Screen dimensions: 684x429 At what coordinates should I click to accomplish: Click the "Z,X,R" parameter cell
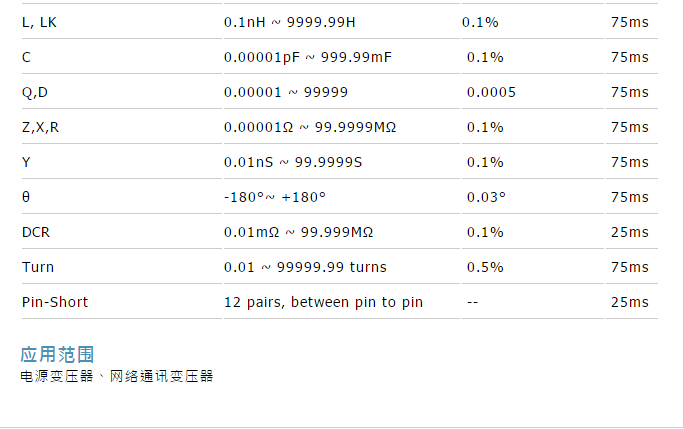[40, 127]
